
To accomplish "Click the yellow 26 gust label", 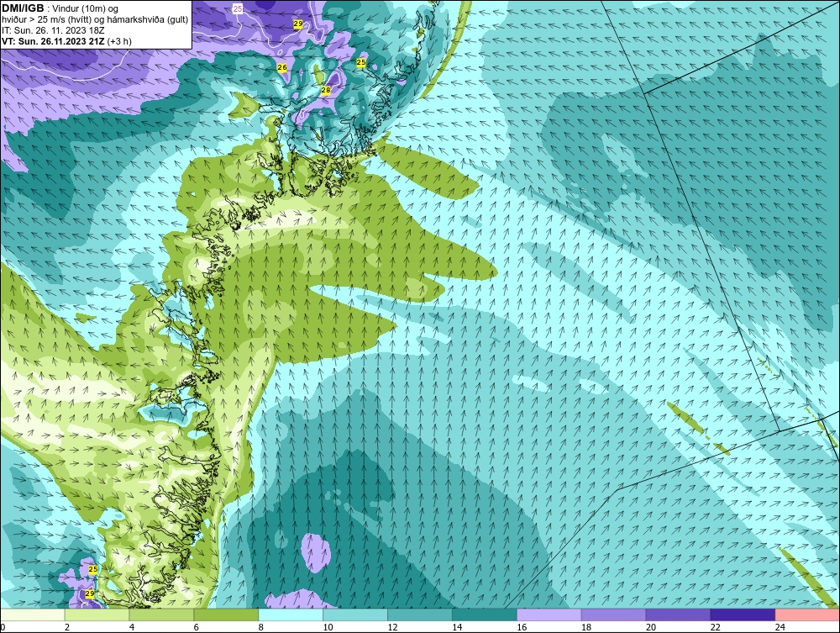I will click(282, 67).
